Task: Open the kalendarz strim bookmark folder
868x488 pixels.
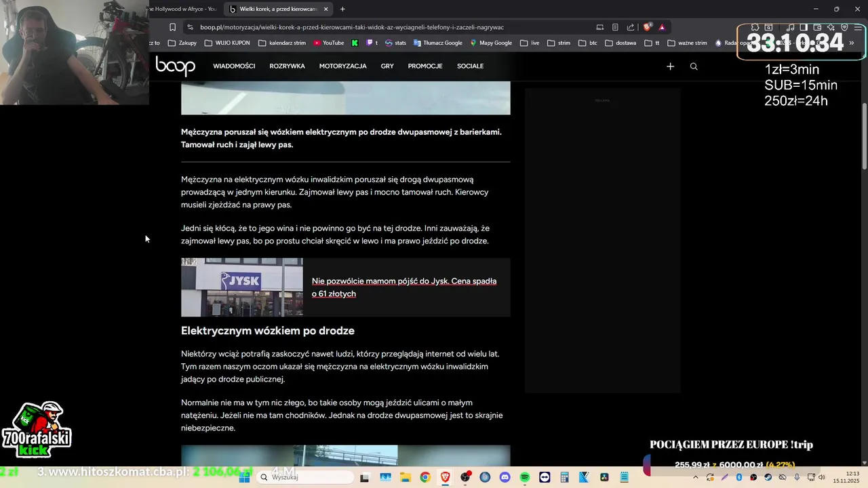Action: point(283,43)
